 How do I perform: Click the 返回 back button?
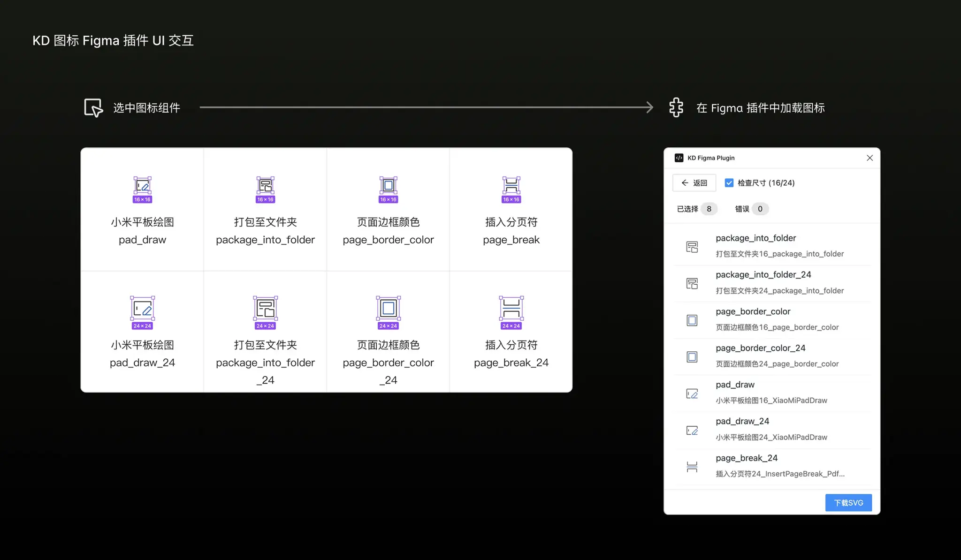694,183
